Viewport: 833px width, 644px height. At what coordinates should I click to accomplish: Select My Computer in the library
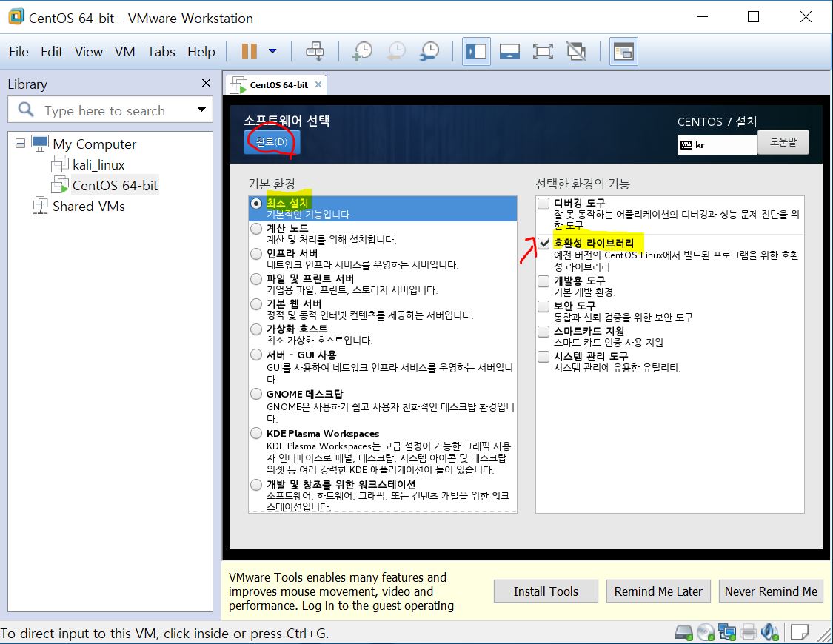[x=95, y=144]
